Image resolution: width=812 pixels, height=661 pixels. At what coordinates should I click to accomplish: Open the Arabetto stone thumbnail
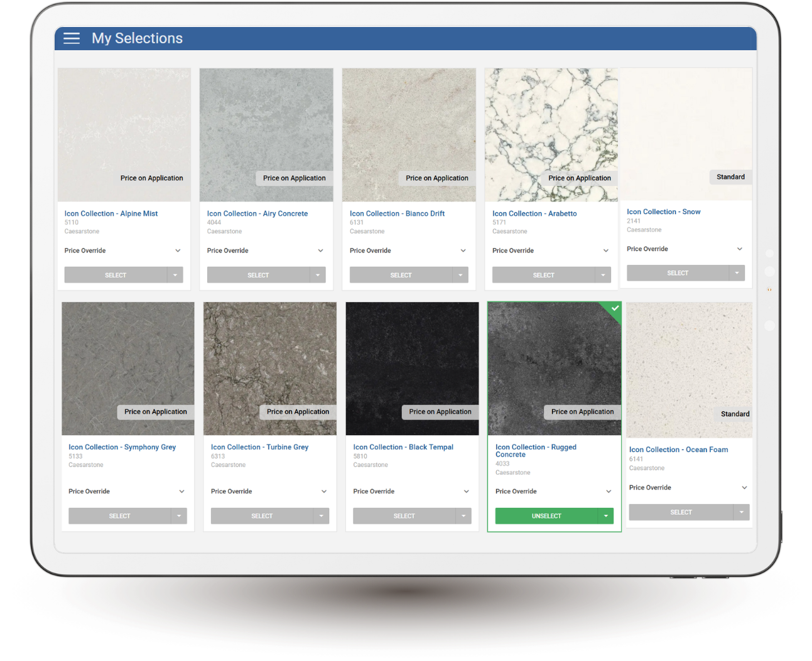click(551, 135)
